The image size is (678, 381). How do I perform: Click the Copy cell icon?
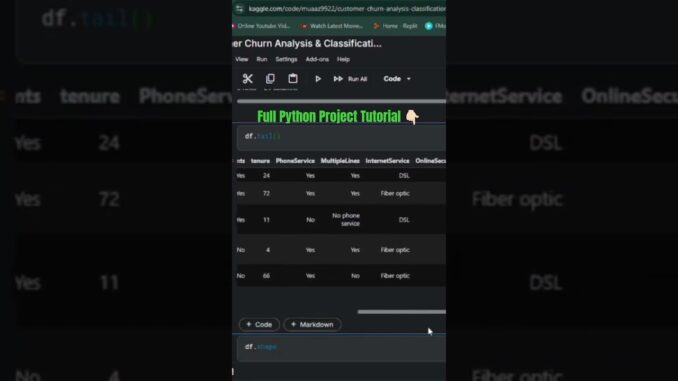coord(270,79)
